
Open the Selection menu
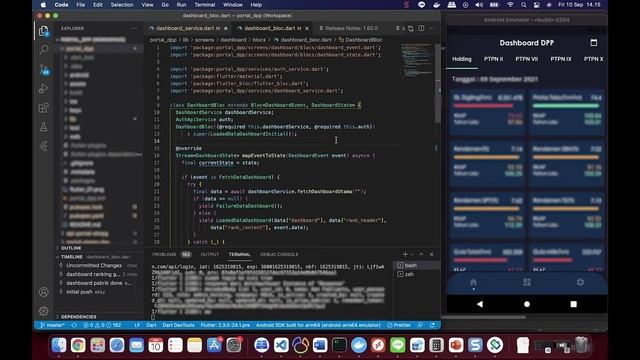click(x=122, y=5)
